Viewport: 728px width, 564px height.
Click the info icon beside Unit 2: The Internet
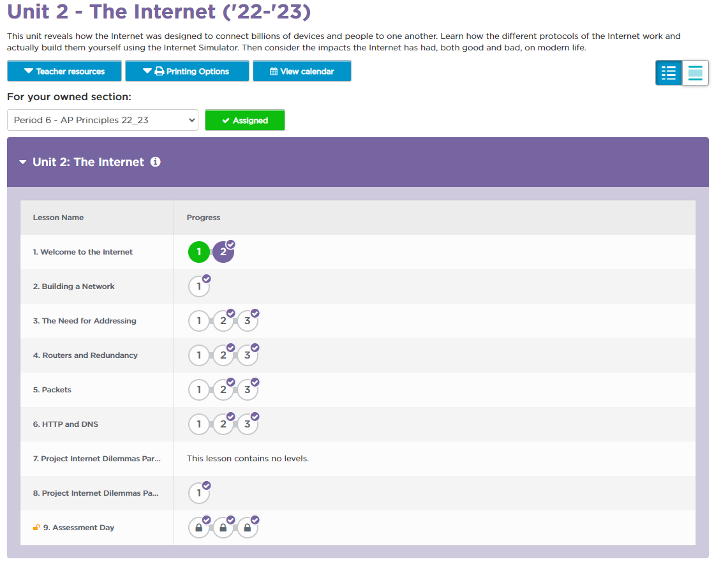point(155,162)
